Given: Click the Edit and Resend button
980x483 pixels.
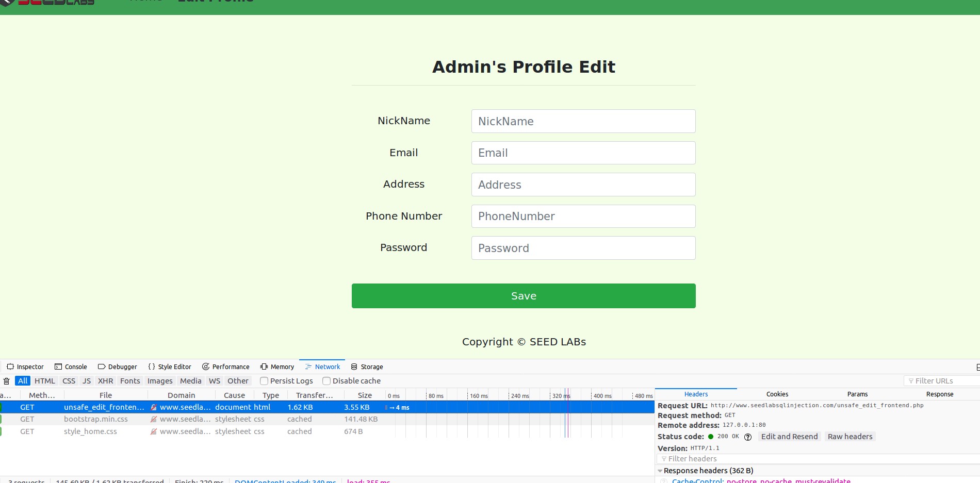Looking at the screenshot, I should point(789,437).
